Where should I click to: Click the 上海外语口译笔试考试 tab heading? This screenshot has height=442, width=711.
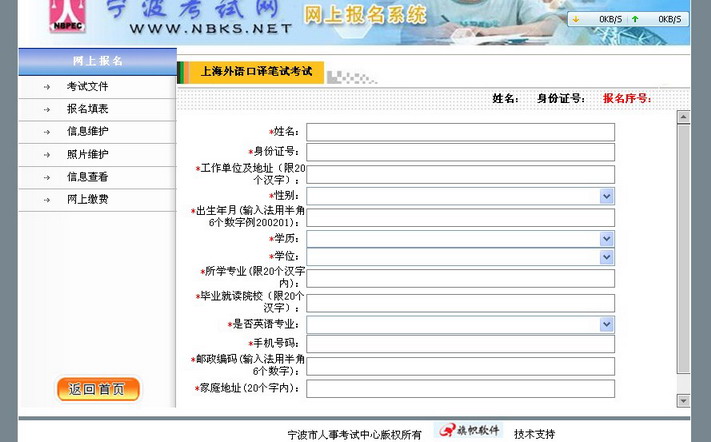point(256,72)
